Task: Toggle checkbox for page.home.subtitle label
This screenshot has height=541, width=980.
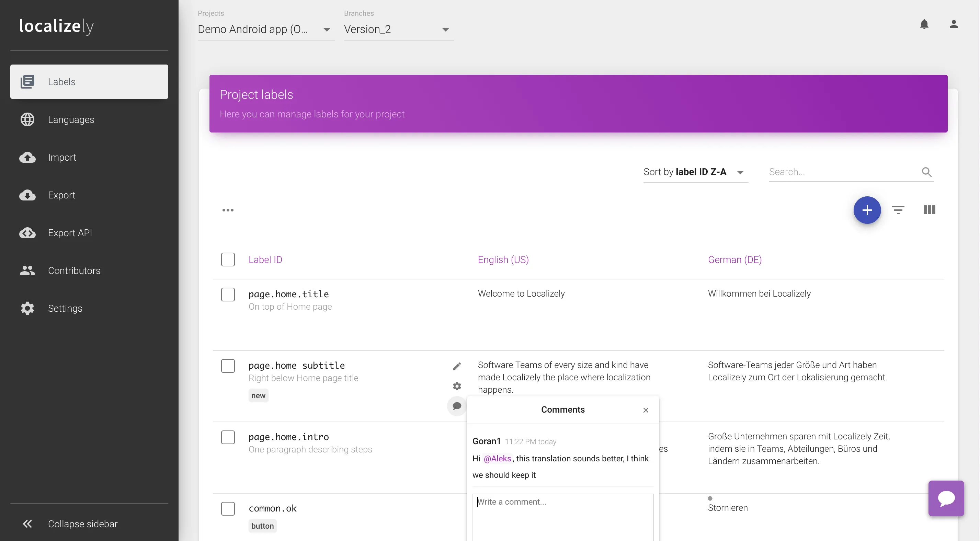Action: [228, 365]
